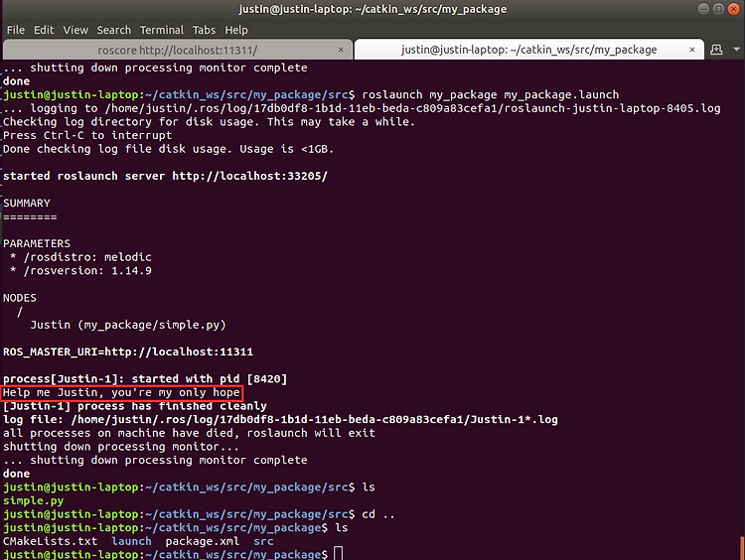Open the Tabs menu

204,30
